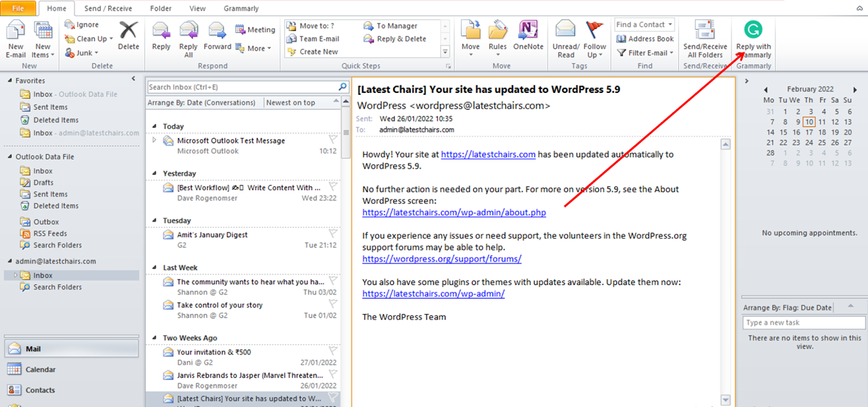This screenshot has width=868, height=407.
Task: Run the Reply & Delete quick step
Action: coord(394,39)
